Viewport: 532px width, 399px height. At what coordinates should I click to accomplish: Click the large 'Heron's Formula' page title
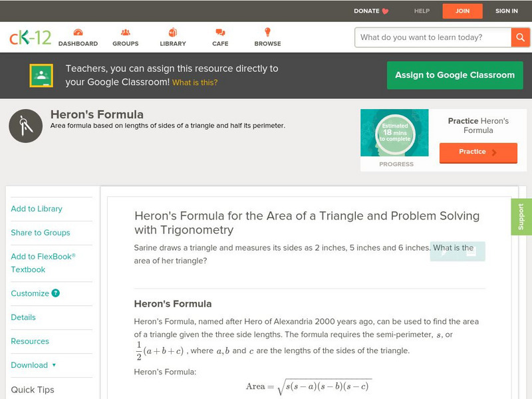(97, 114)
